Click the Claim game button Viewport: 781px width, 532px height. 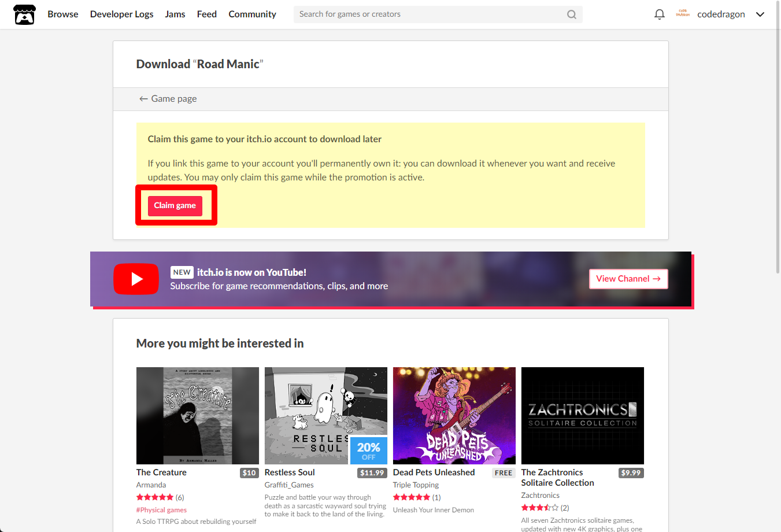click(175, 206)
